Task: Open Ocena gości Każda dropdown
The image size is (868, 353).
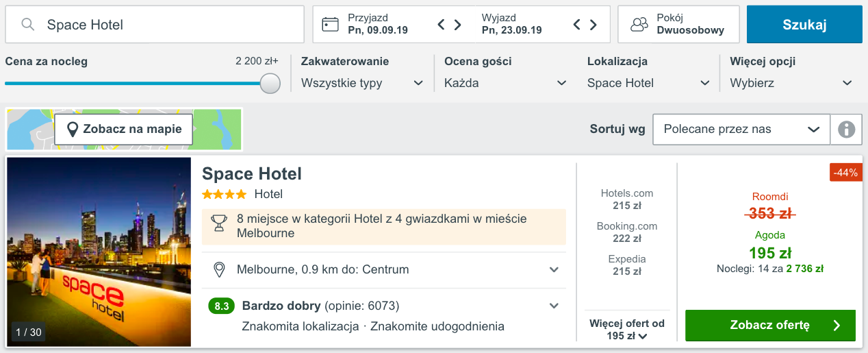Action: click(x=505, y=83)
